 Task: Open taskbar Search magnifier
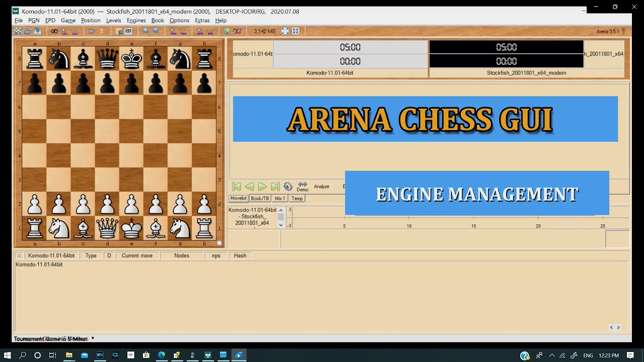click(23, 355)
